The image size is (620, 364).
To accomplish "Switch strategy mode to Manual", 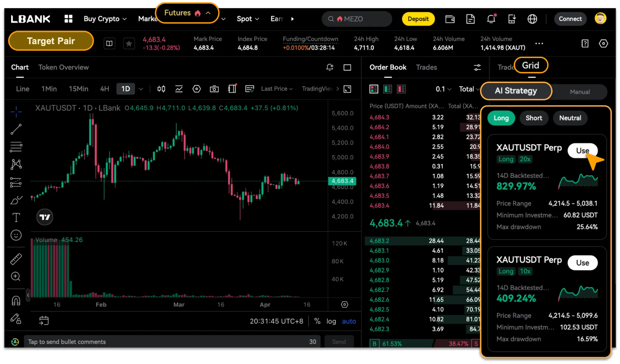I will [x=579, y=92].
